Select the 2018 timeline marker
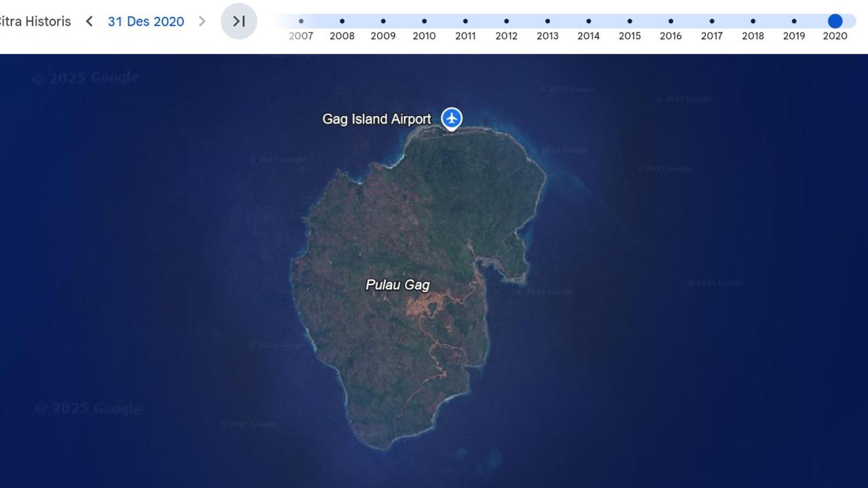 [753, 22]
